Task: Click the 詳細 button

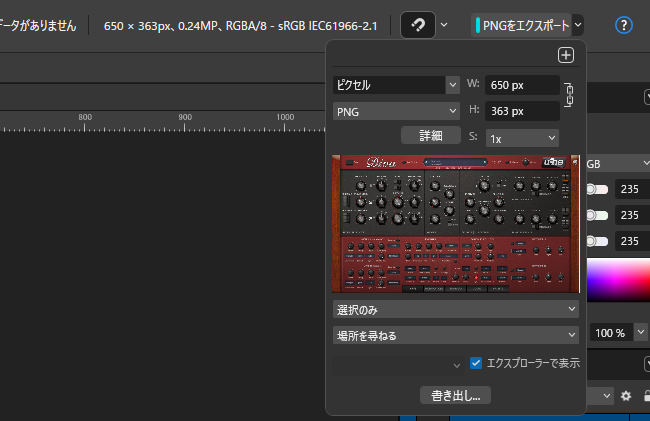Action: pyautogui.click(x=428, y=135)
